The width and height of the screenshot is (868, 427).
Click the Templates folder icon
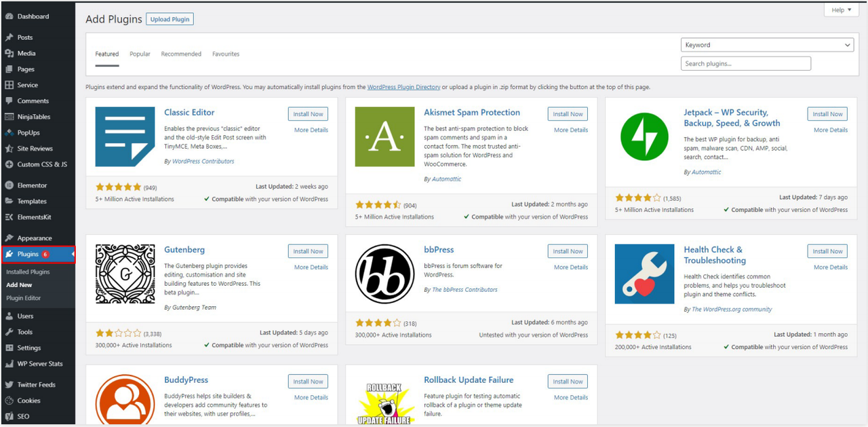9,201
